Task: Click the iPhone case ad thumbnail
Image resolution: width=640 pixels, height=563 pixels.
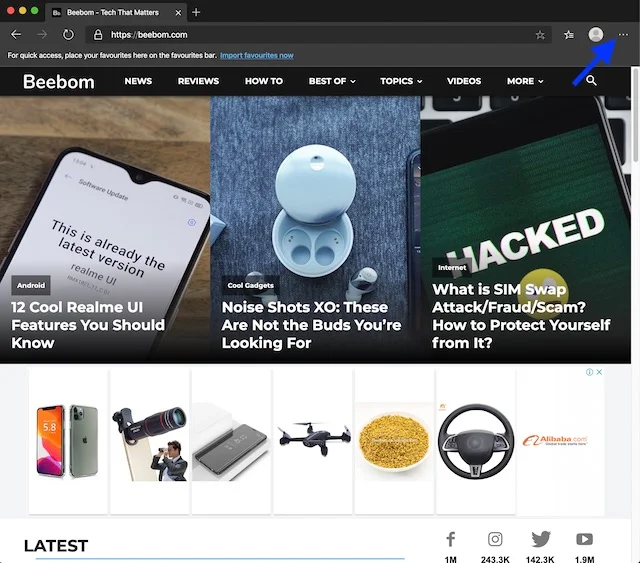Action: click(68, 441)
